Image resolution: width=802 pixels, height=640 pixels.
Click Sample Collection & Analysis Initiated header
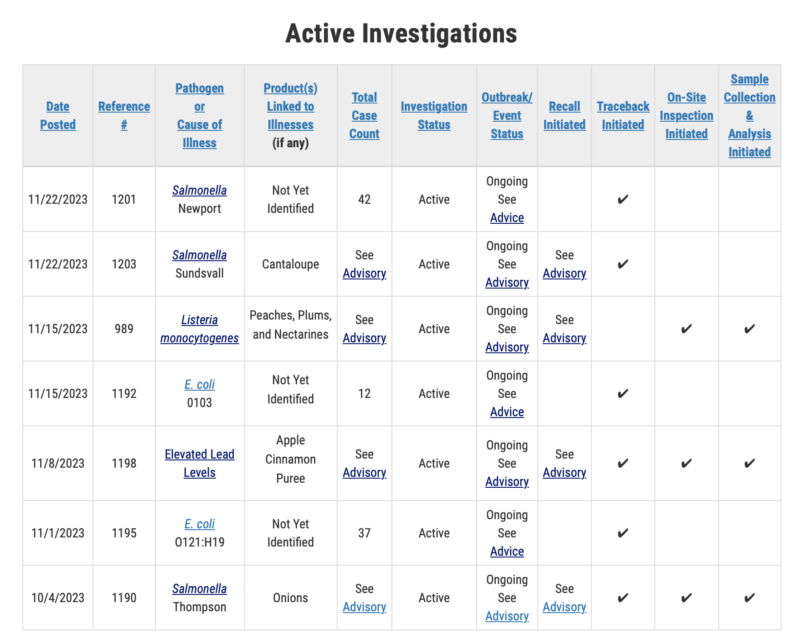749,116
